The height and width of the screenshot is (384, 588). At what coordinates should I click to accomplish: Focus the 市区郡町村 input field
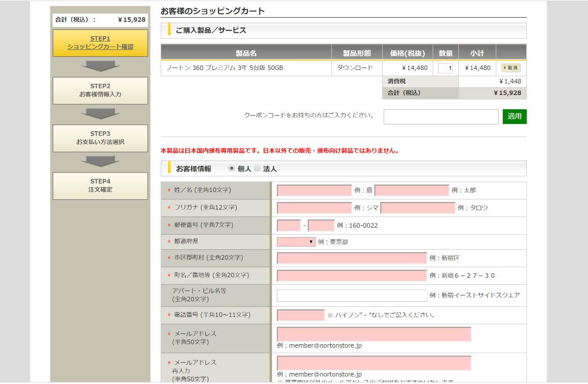point(352,258)
